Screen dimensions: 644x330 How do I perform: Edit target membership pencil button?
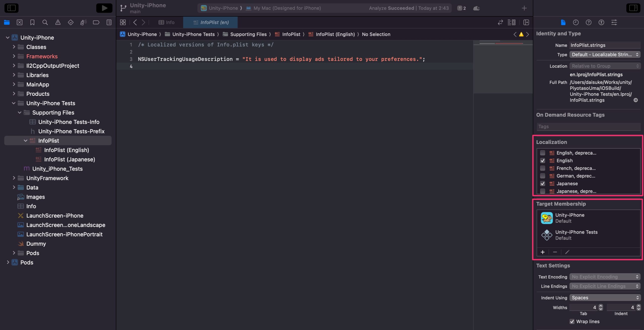(567, 252)
